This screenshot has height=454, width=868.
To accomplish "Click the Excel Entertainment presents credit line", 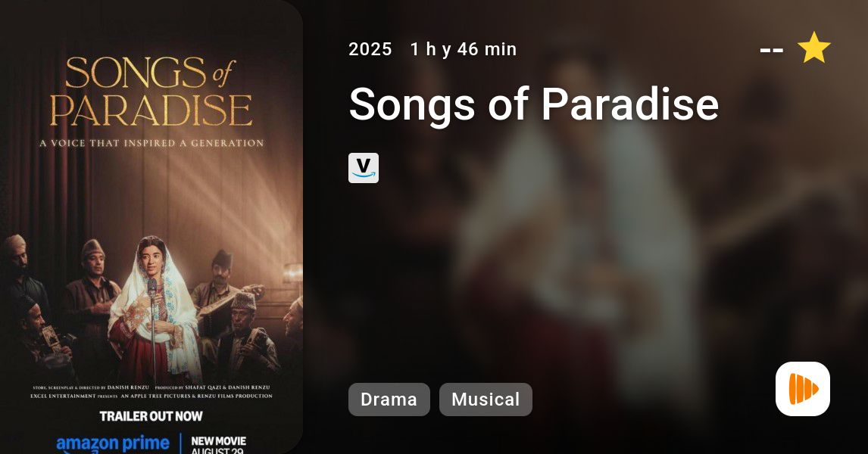I will click(x=151, y=396).
